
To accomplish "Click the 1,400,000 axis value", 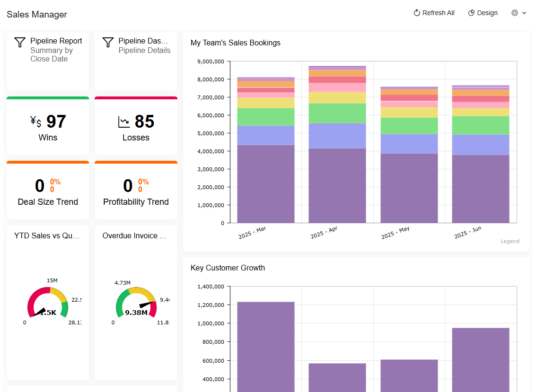I will click(x=211, y=287).
